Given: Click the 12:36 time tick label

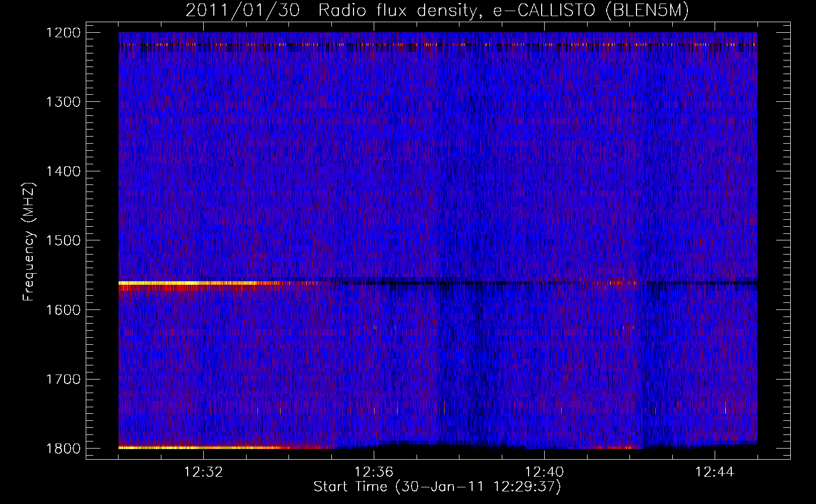Looking at the screenshot, I should coord(374,472).
